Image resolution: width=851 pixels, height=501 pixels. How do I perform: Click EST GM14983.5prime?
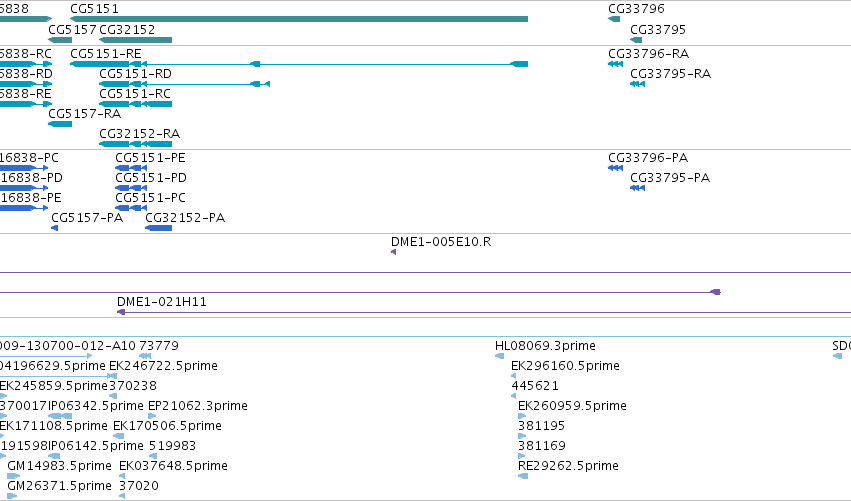point(59,466)
